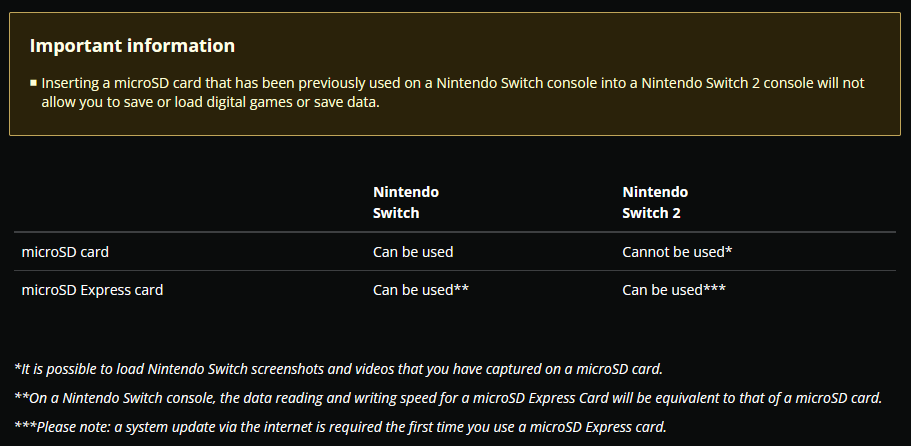
Task: Click the "microSD Express card" row label
Action: tap(92, 290)
